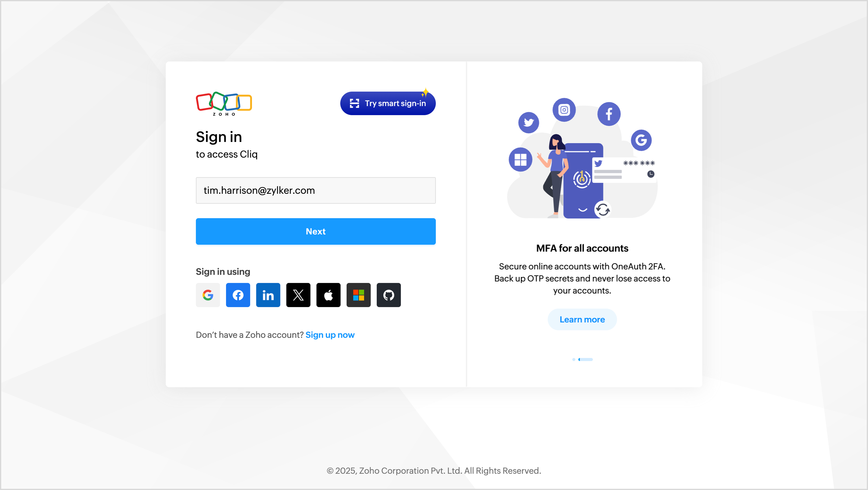Viewport: 868px width, 490px height.
Task: Click the MFA for all accounts heading
Action: tap(582, 248)
